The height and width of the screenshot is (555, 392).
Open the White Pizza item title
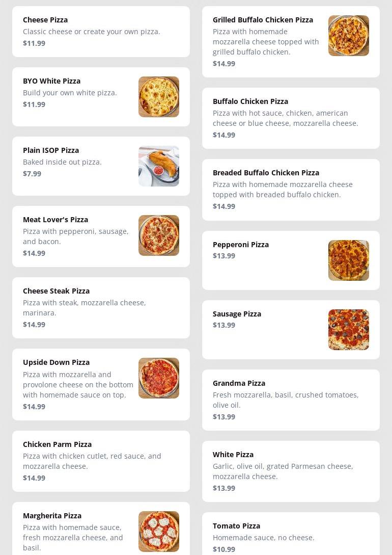[233, 455]
